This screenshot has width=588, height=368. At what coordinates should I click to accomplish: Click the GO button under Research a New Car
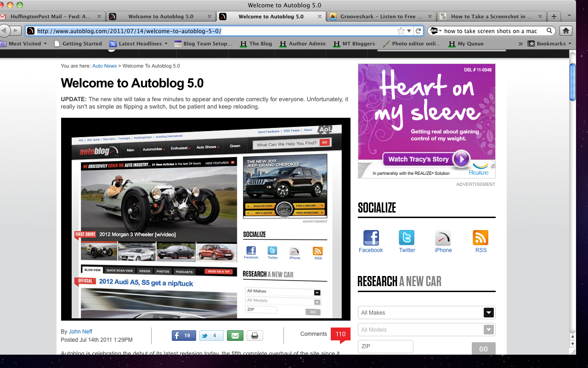pyautogui.click(x=483, y=349)
